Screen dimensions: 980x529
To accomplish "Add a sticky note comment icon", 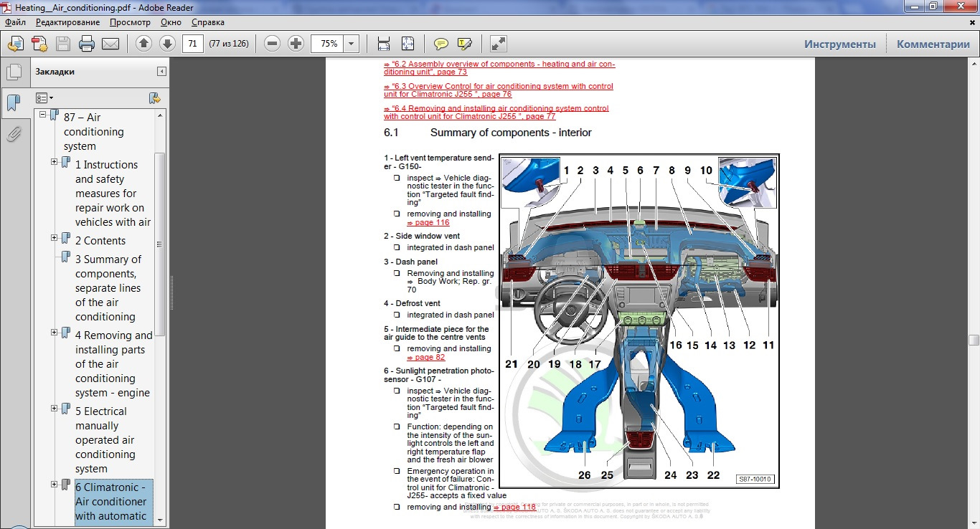I will coord(441,44).
